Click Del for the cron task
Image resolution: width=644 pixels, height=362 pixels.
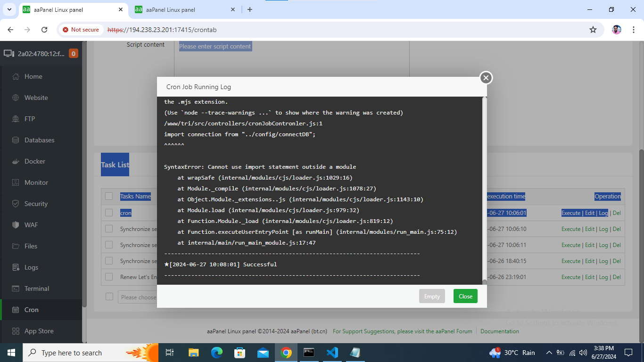(617, 213)
